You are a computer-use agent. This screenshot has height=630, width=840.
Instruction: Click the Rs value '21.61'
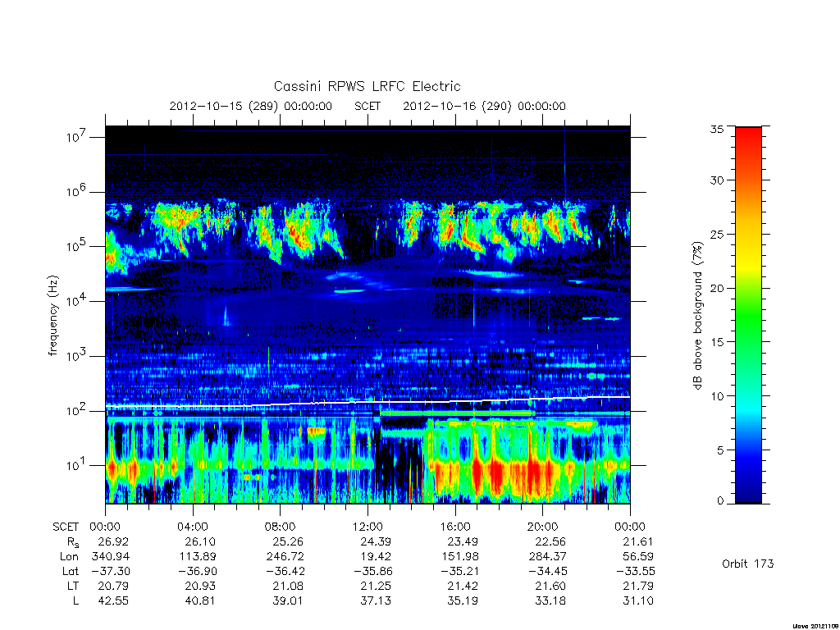(x=638, y=541)
